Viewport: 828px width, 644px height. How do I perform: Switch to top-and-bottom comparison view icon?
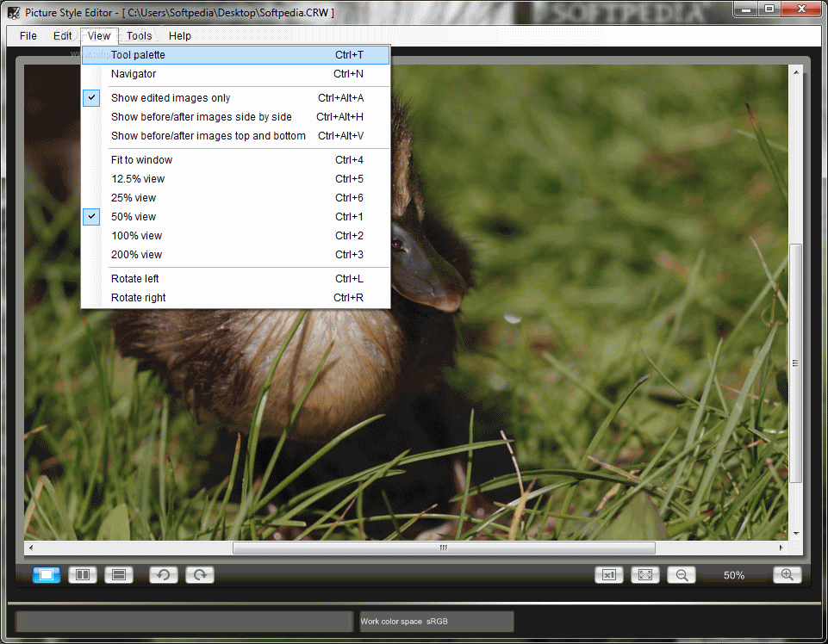[x=119, y=574]
